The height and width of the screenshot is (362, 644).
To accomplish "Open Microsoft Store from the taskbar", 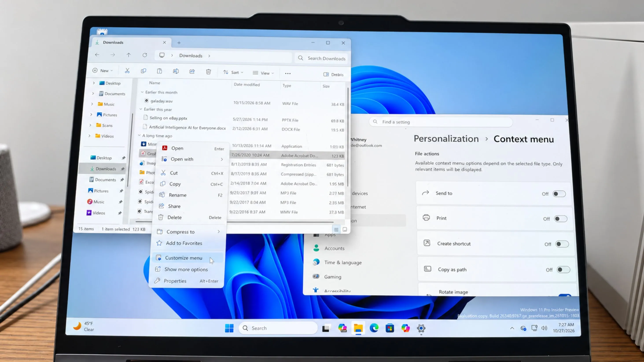I will 390,328.
